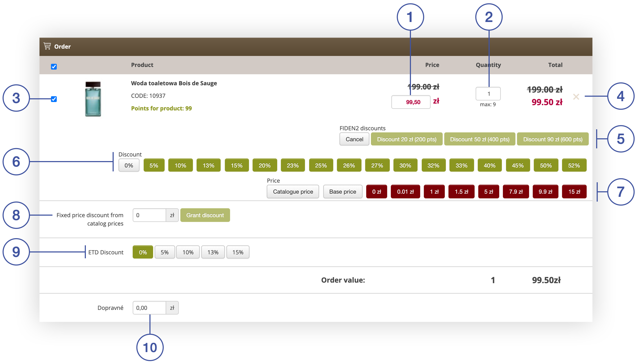Image resolution: width=638 pixels, height=364 pixels.
Task: Set price to 0 zł
Action: 376,192
